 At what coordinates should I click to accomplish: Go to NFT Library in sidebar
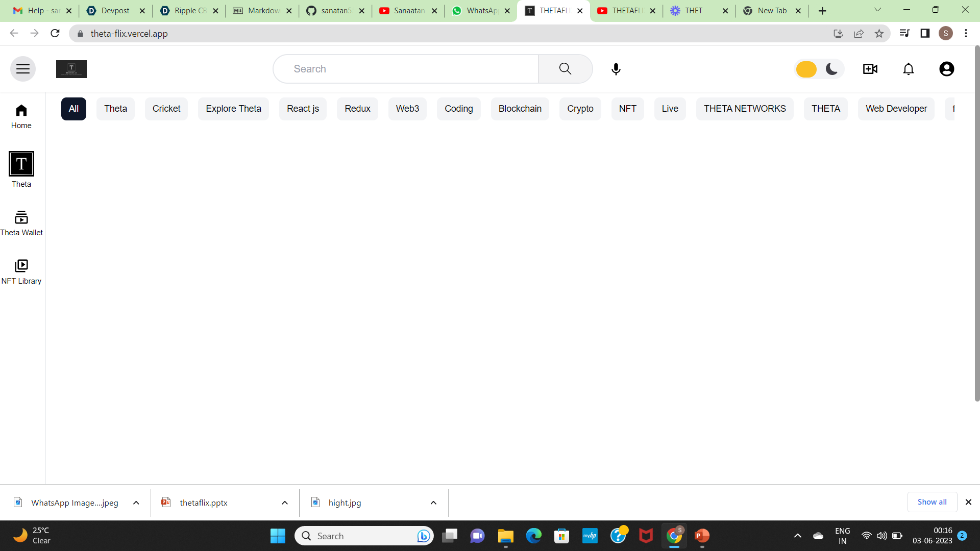(21, 272)
